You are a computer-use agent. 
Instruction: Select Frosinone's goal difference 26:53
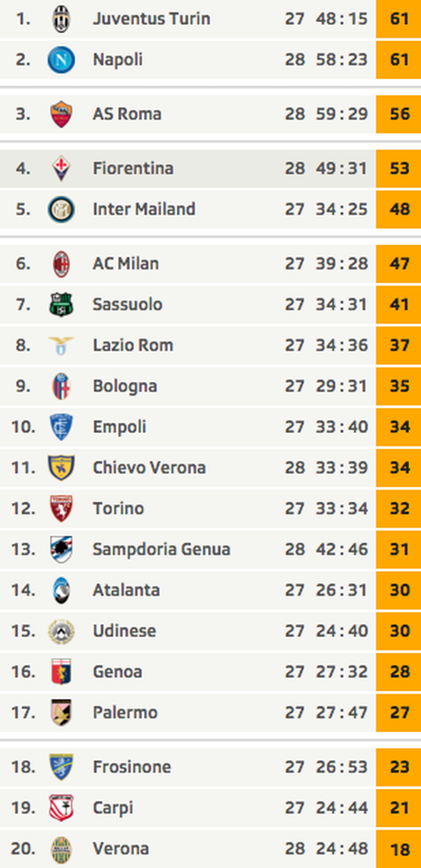tap(342, 767)
